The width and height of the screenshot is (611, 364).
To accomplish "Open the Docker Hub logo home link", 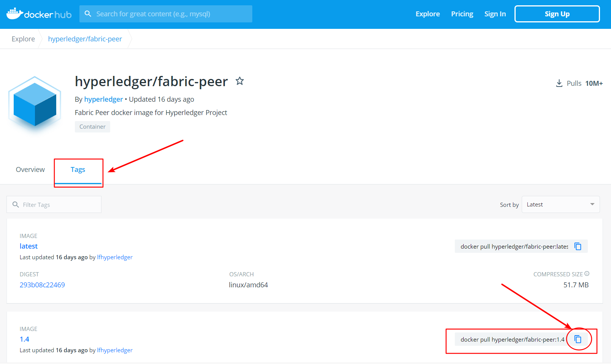I will 39,14.
